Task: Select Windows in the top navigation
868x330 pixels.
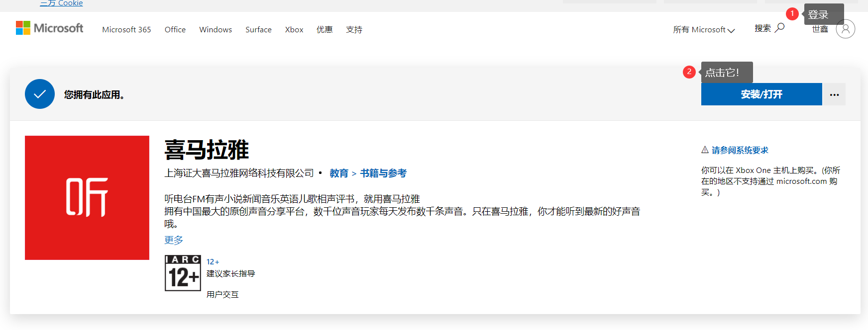Action: pos(216,30)
